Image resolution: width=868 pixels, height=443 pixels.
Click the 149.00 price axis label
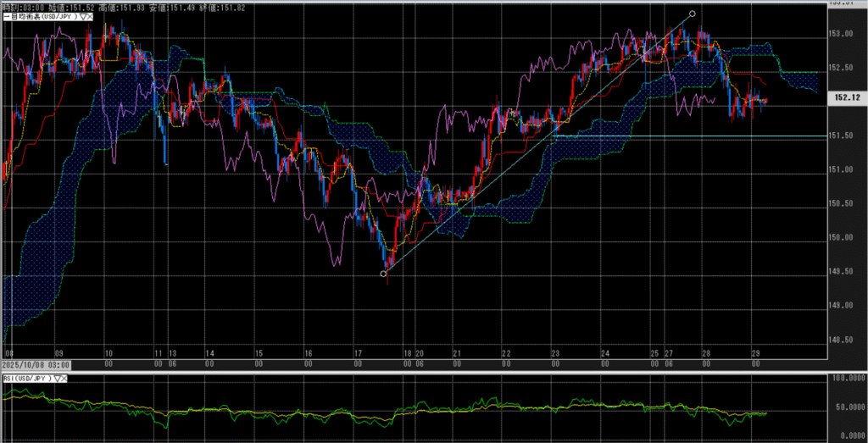(840, 305)
